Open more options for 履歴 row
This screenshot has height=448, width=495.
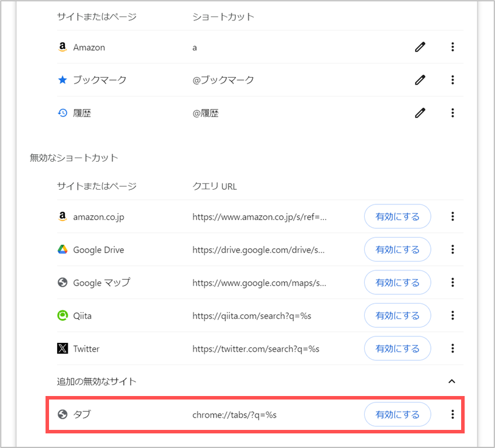pyautogui.click(x=452, y=113)
